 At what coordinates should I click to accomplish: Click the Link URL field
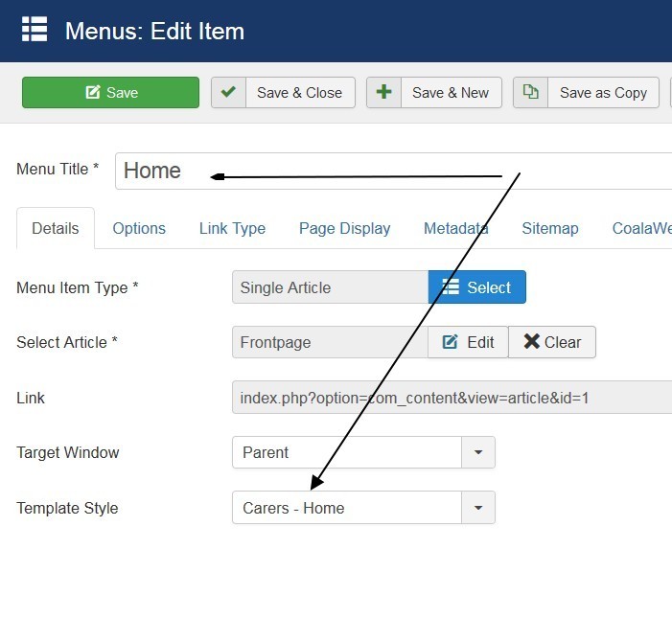[x=451, y=397]
